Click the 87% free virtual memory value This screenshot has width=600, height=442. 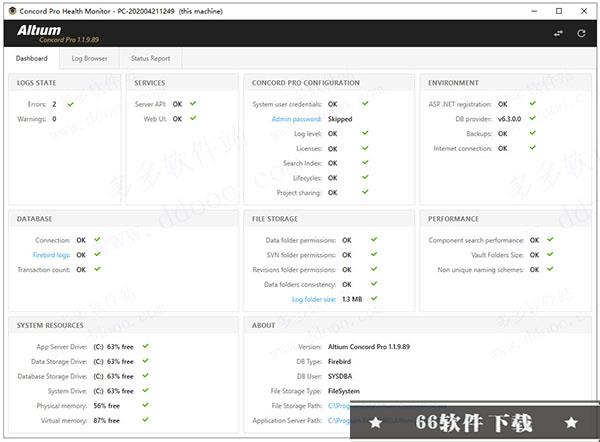pos(107,421)
